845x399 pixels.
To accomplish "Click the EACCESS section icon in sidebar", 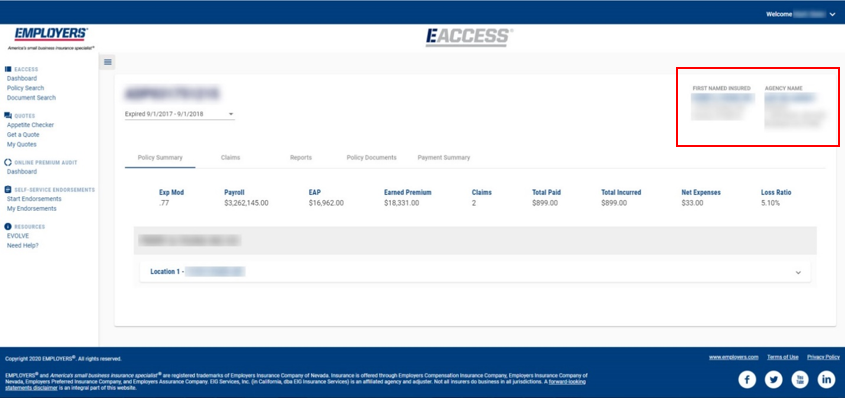I will click(x=8, y=69).
